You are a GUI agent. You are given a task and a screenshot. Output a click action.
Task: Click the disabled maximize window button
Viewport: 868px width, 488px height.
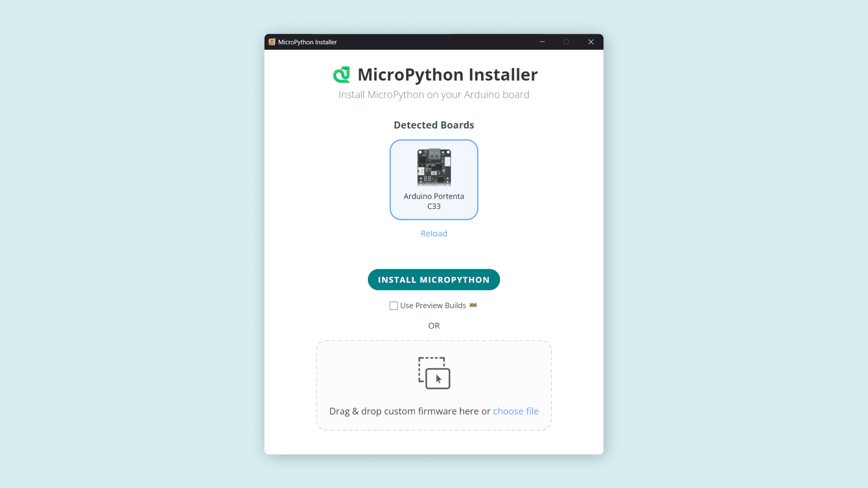click(x=566, y=42)
